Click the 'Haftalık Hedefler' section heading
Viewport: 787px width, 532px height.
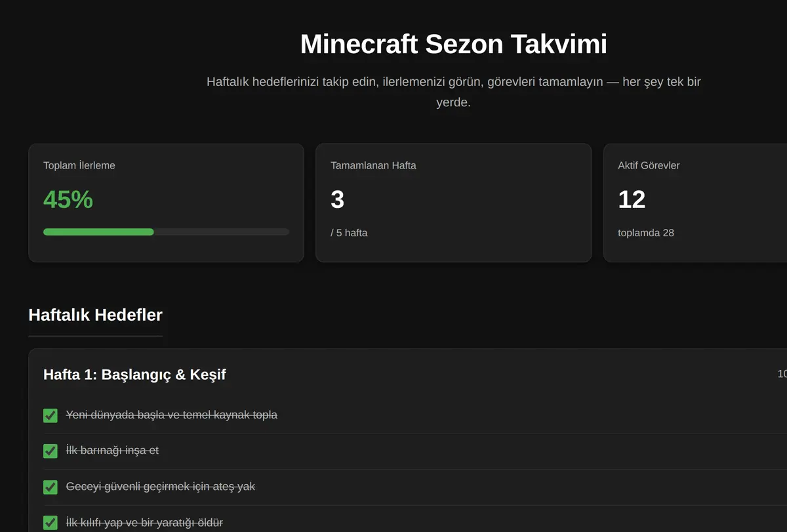(96, 315)
